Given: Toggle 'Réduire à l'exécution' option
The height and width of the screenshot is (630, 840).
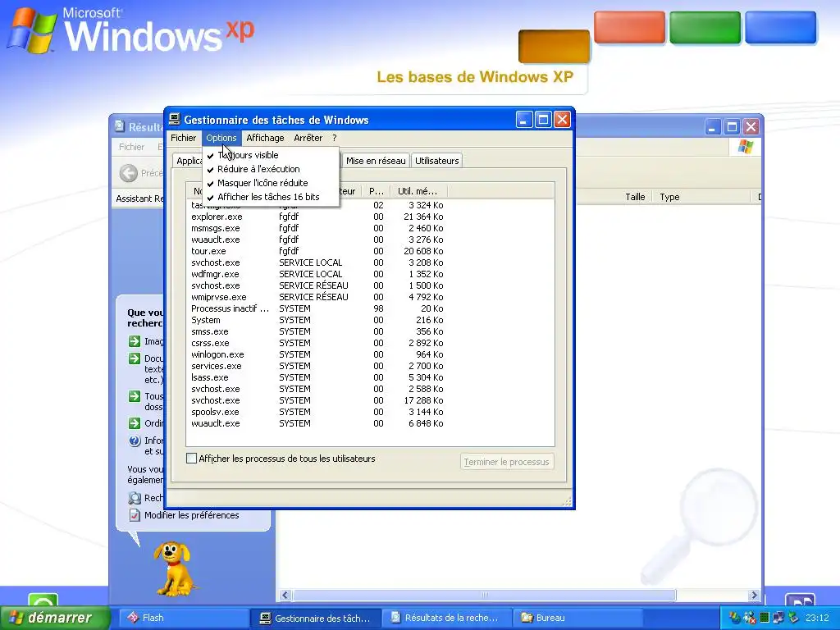Looking at the screenshot, I should (271, 169).
